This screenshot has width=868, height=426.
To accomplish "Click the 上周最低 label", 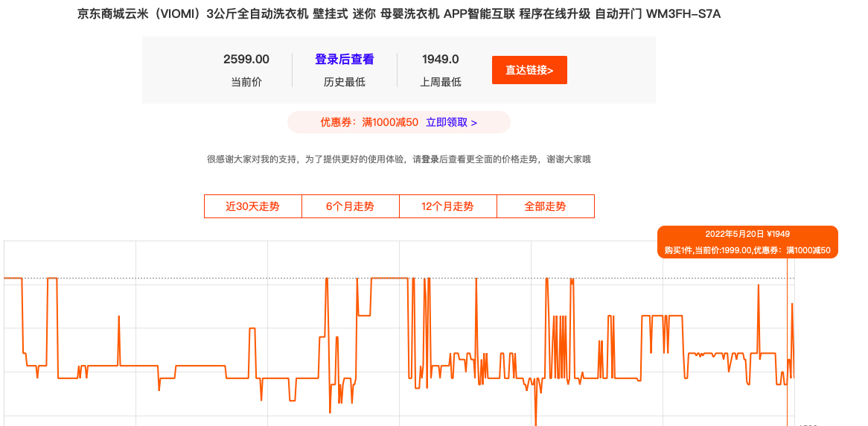I will click(x=441, y=83).
